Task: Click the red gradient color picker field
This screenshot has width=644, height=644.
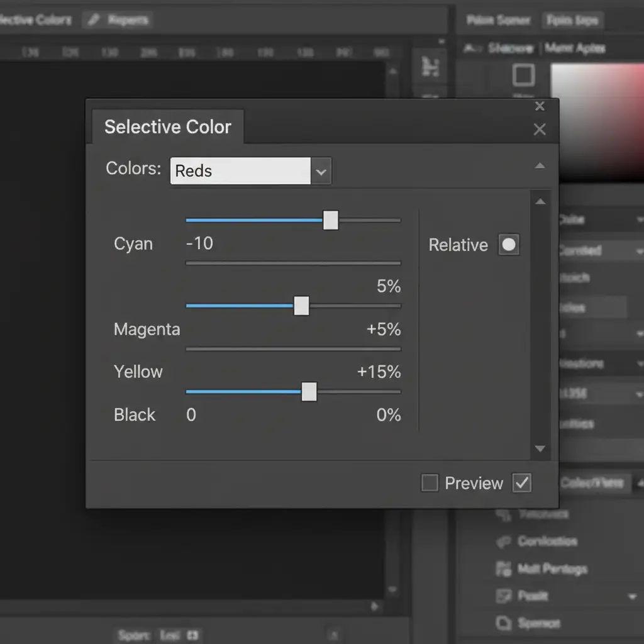Action: point(597,119)
